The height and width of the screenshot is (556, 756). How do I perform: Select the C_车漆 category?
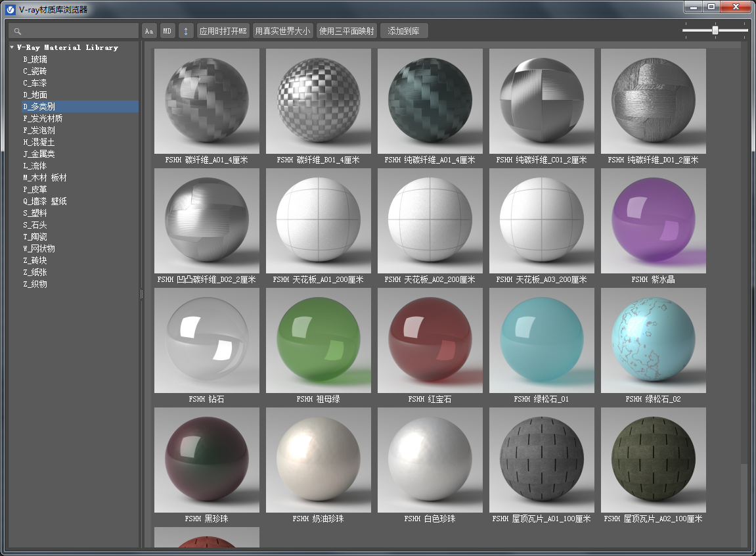(x=35, y=83)
